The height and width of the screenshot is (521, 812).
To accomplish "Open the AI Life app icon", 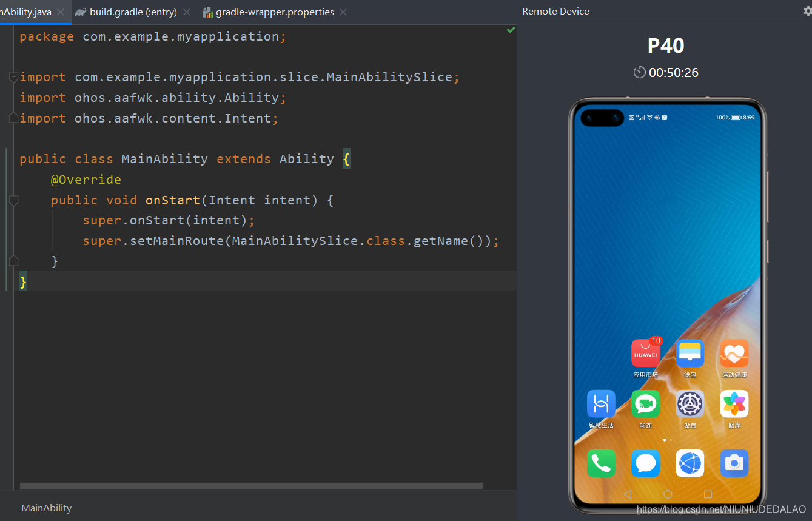I will [601, 404].
